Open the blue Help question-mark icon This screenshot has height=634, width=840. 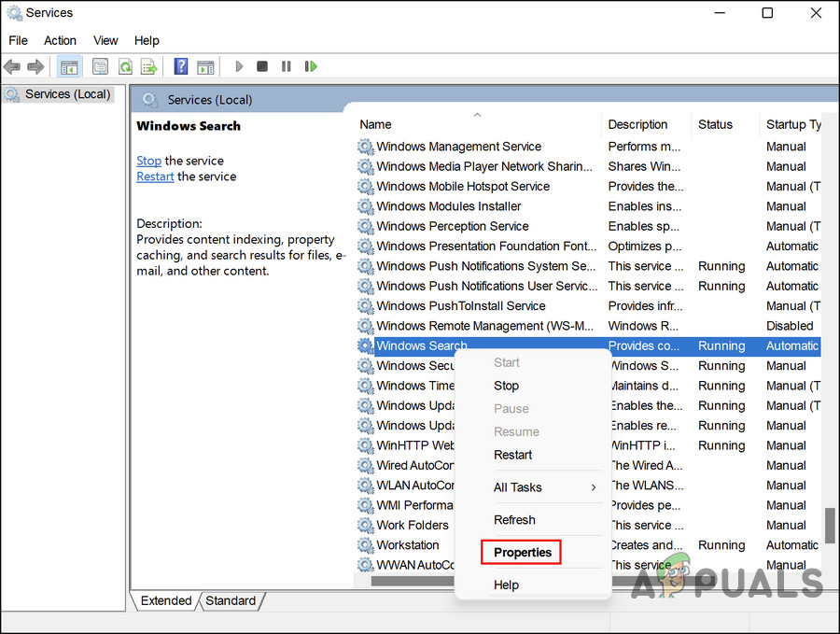point(181,66)
